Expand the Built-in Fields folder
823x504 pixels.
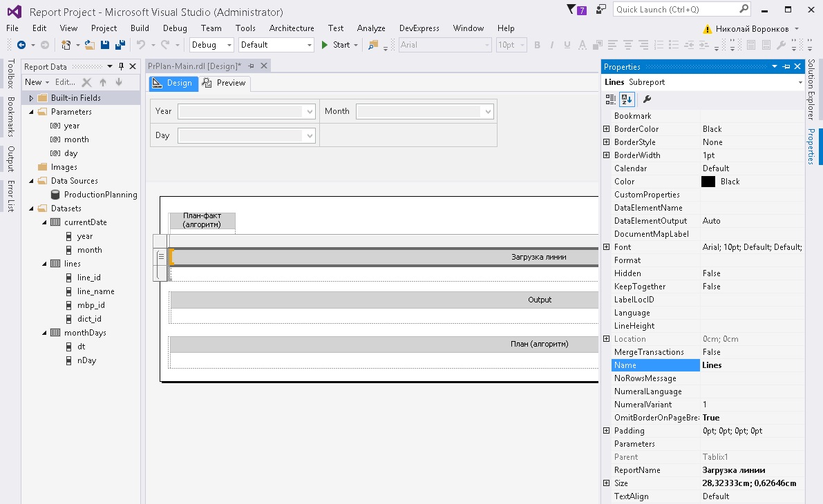[31, 98]
